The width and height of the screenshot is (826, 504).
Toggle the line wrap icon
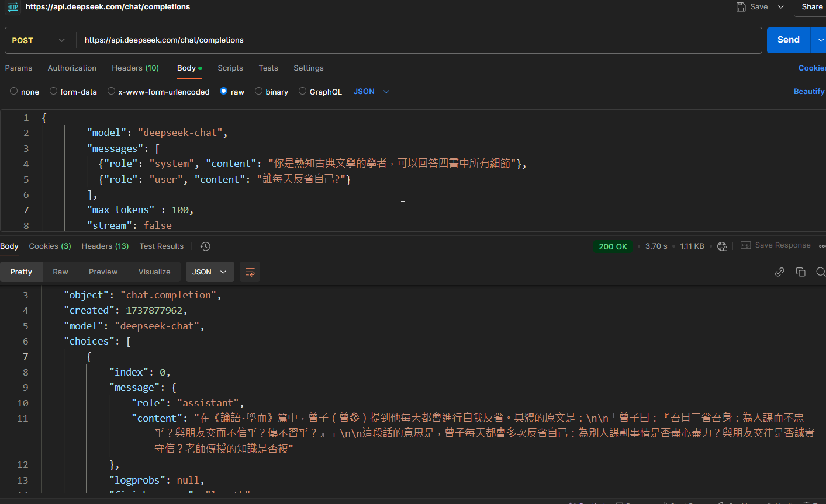point(250,272)
